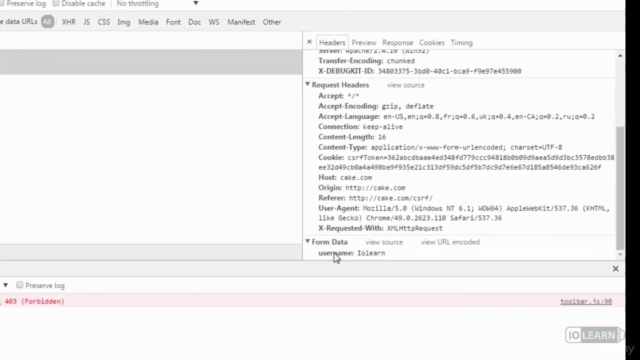Viewport: 640px width, 360px height.
Task: Click the scroll up arrow in headers pane
Action: coord(620,56)
